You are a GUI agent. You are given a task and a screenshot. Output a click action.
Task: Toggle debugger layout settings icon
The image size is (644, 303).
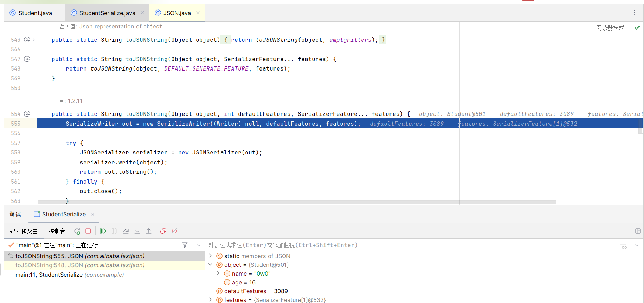click(x=638, y=231)
